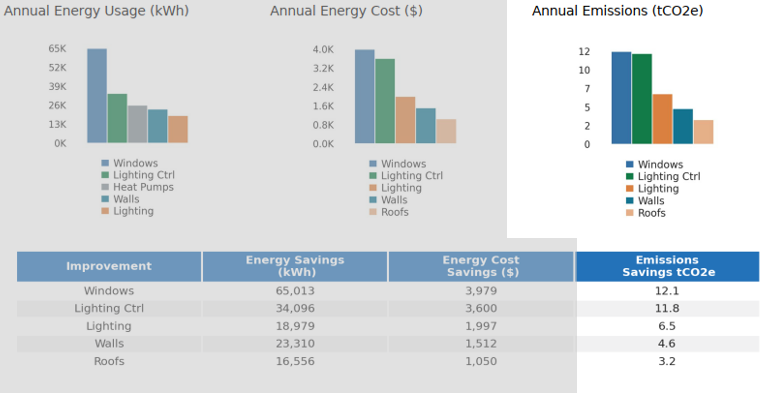Click the Roofs bar in Energy Cost chart
This screenshot has width=760, height=393.
[446, 131]
